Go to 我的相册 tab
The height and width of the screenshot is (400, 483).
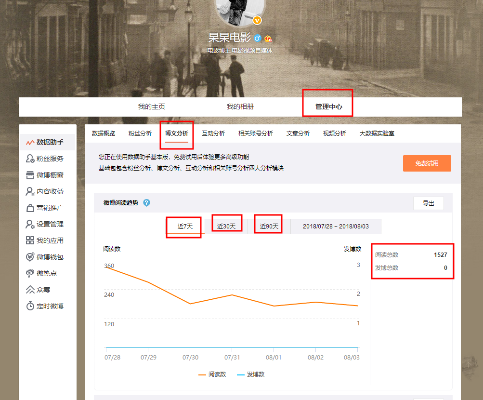click(x=240, y=107)
